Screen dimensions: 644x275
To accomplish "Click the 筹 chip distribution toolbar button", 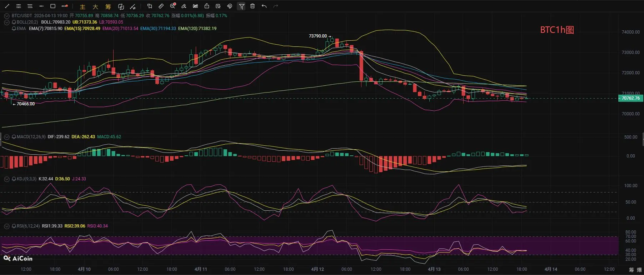I will pyautogui.click(x=108, y=6).
